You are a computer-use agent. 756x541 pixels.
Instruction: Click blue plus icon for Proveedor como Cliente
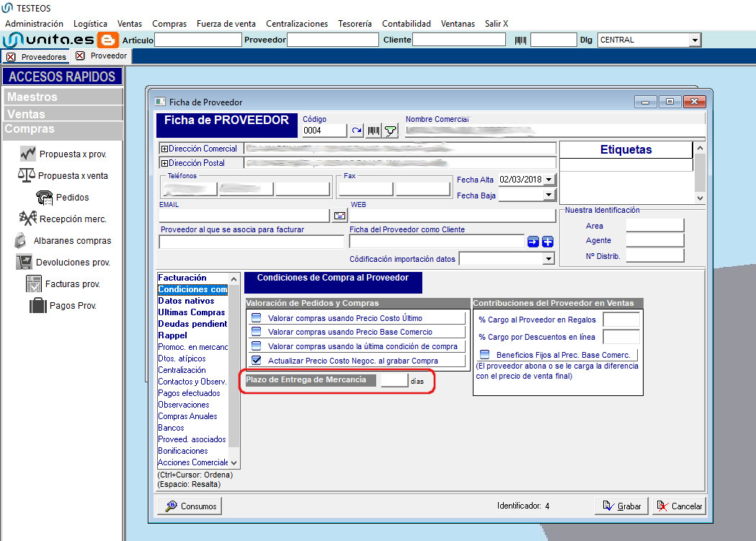pyautogui.click(x=548, y=242)
